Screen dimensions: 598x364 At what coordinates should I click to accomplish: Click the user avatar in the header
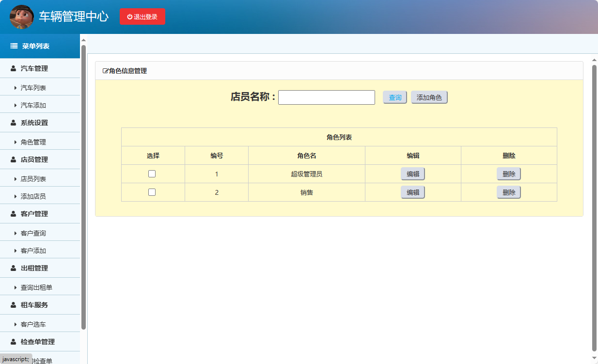(x=22, y=16)
